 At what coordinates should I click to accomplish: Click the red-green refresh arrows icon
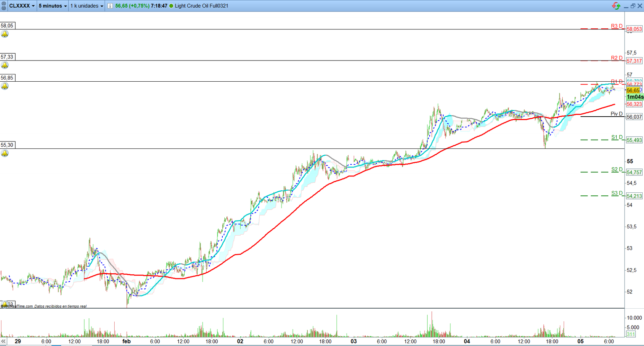[x=616, y=6]
